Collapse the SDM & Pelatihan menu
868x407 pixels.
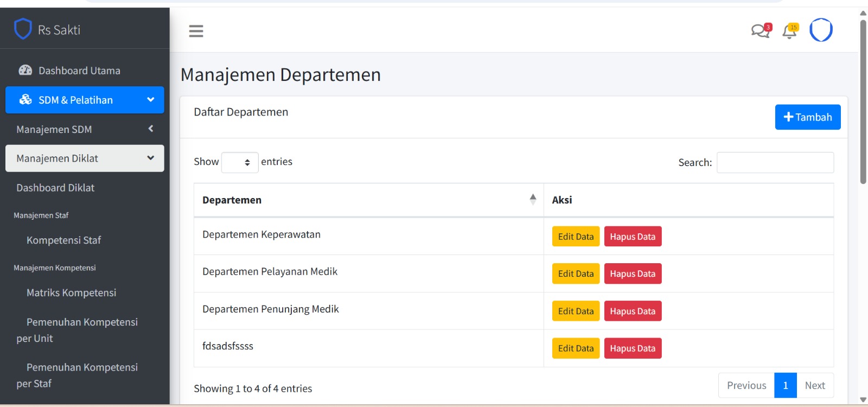[150, 100]
